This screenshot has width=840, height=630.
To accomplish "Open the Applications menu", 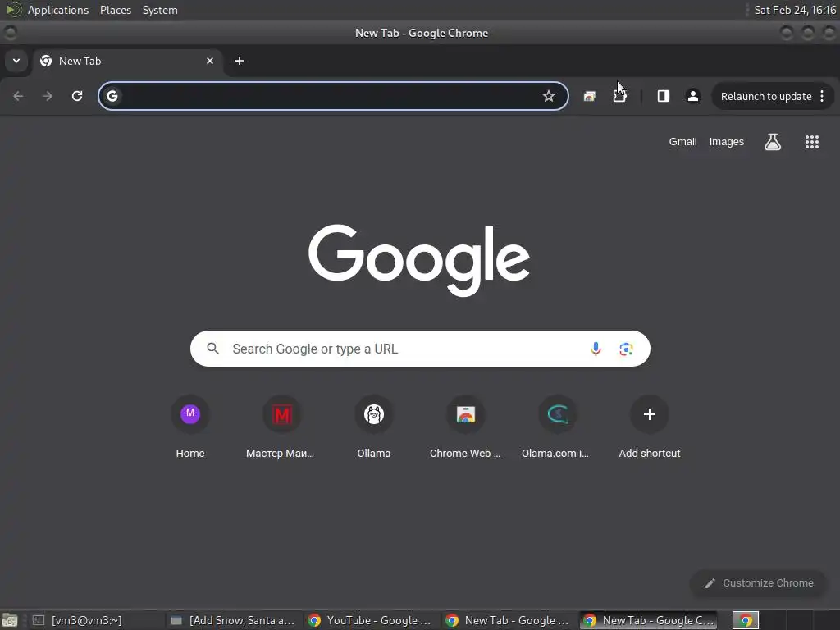I will [58, 10].
